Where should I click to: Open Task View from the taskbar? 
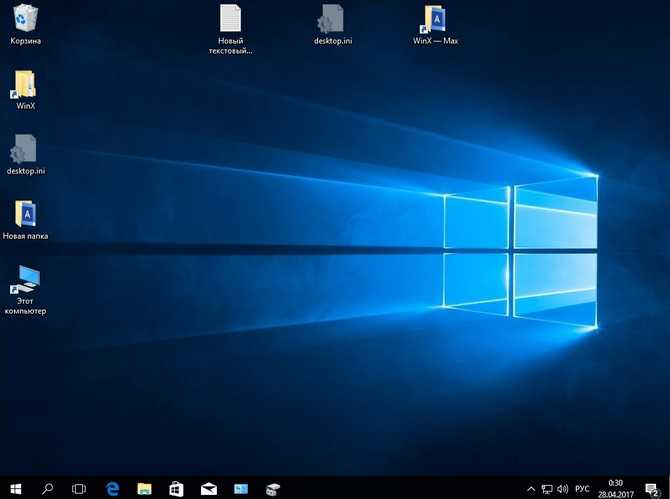pos(79,488)
